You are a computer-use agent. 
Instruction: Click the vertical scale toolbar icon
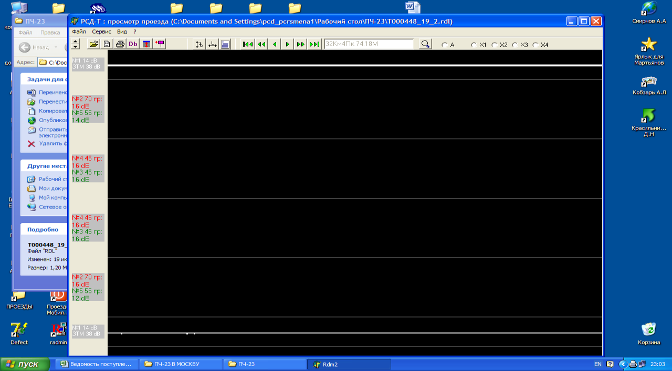199,44
